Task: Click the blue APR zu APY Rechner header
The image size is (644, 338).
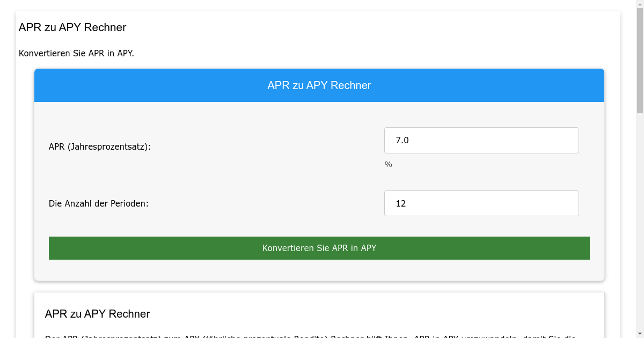Action: coord(319,85)
